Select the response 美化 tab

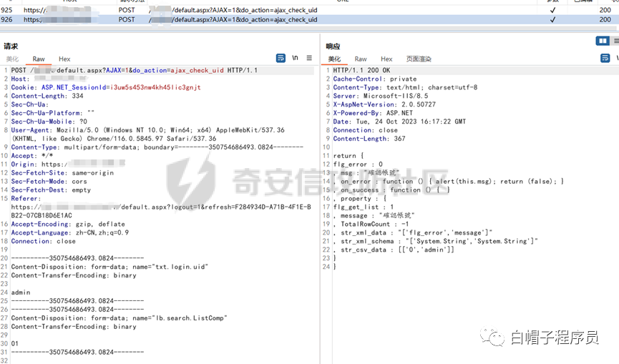(334, 59)
